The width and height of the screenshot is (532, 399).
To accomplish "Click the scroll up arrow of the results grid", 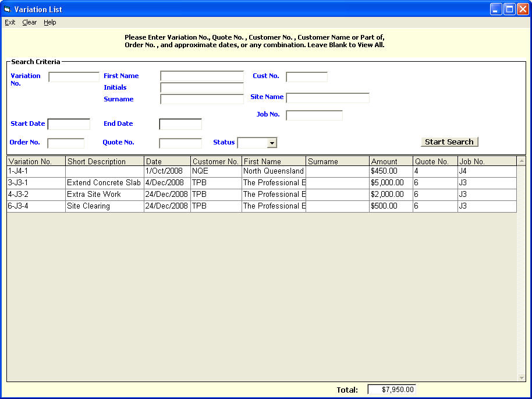I will coord(522,161).
